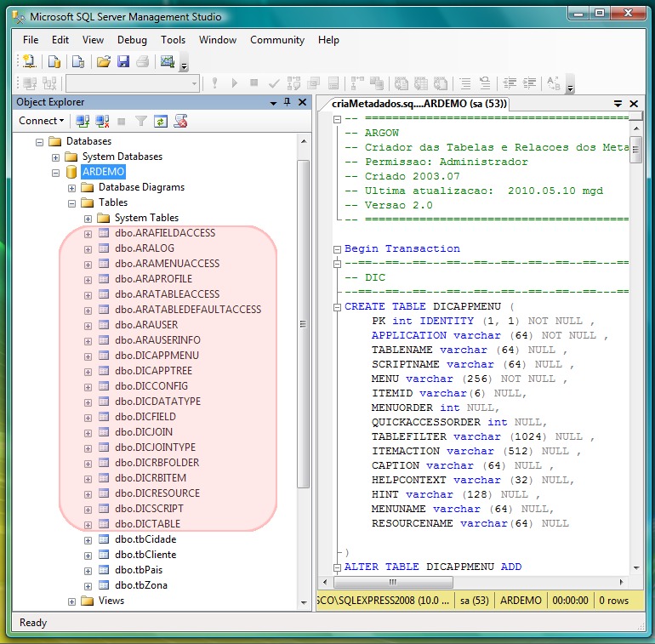
Task: Click the Increase Indent icon
Action: tap(529, 83)
